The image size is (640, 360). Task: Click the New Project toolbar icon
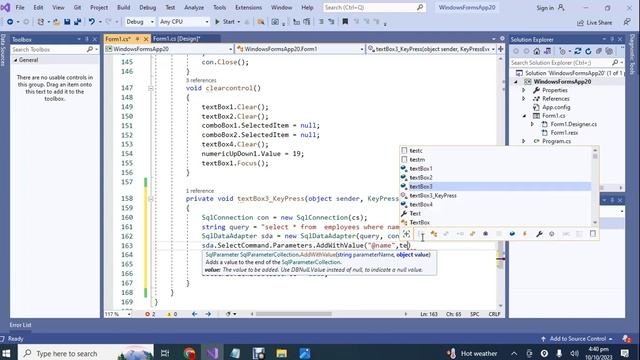point(40,22)
